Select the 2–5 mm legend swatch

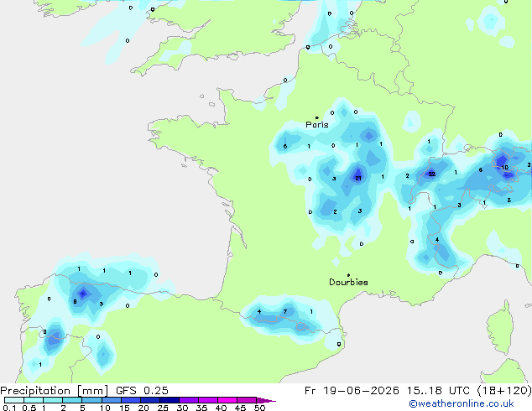point(72,400)
